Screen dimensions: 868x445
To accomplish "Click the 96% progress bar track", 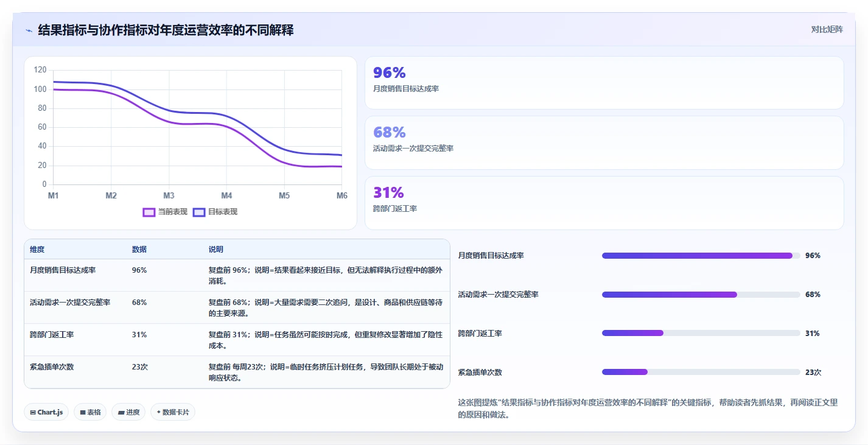I will point(701,256).
